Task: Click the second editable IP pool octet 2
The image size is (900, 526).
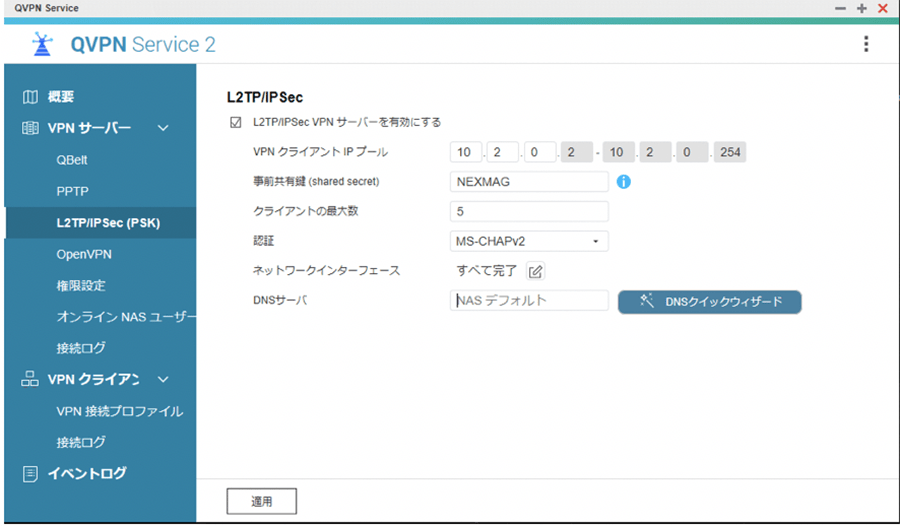Action: tap(502, 152)
